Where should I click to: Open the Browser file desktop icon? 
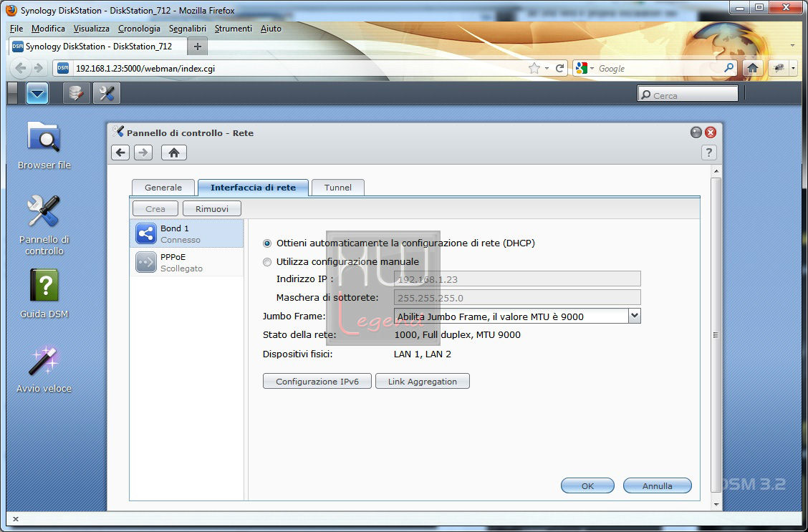coord(44,145)
